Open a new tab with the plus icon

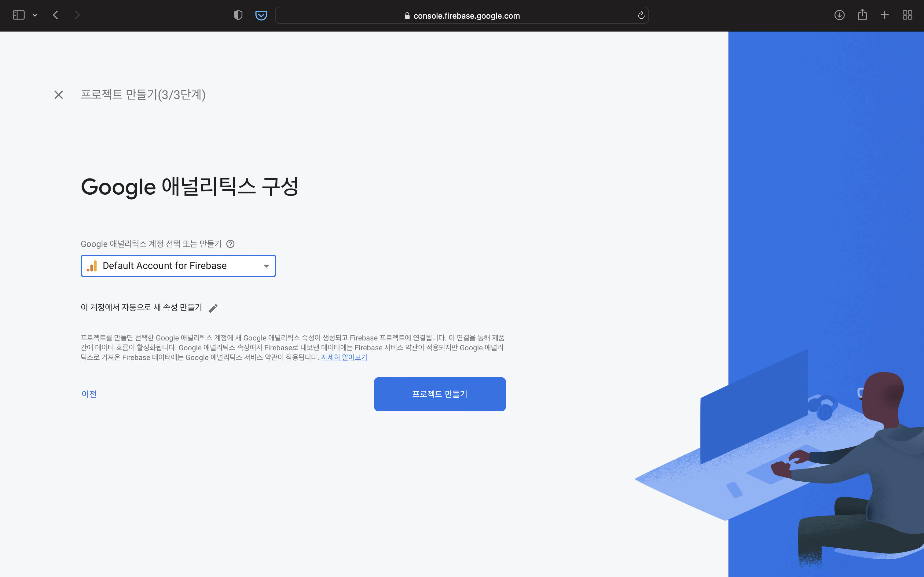click(885, 15)
